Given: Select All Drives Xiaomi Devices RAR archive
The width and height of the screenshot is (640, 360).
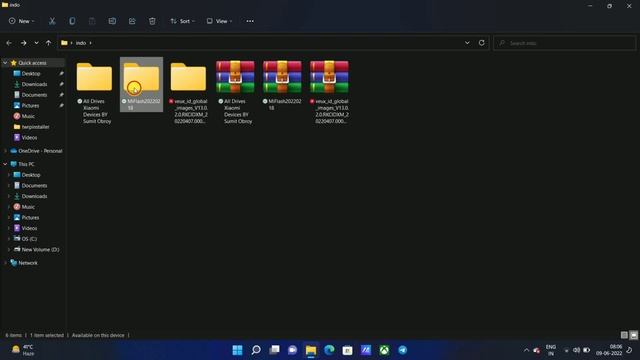Looking at the screenshot, I should pyautogui.click(x=235, y=92).
